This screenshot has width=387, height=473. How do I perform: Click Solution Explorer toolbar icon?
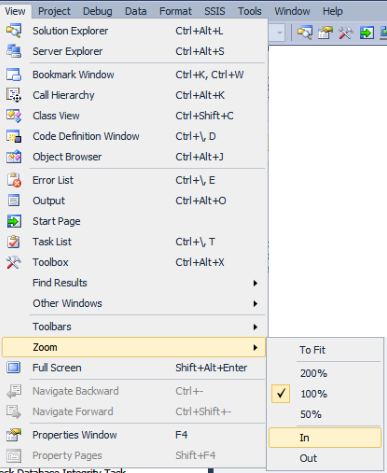pos(304,33)
